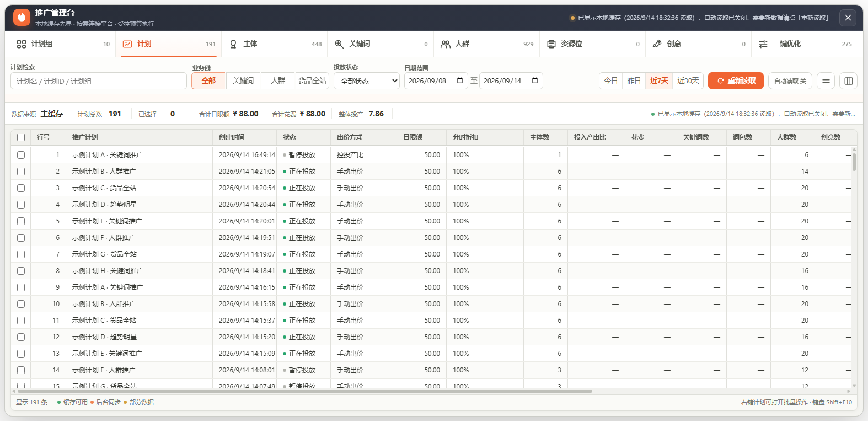Check row 2 示例计划 B checkbox

coord(21,172)
